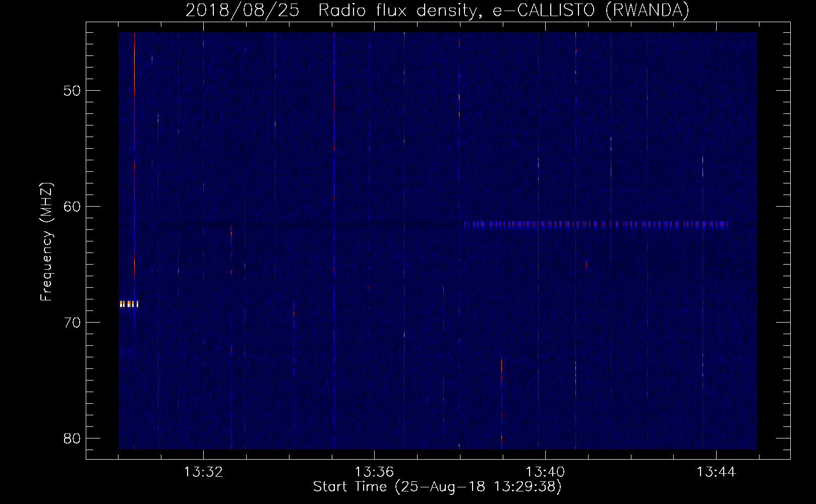Image resolution: width=816 pixels, height=504 pixels.
Task: Click the '13:36' time tick label
Action: tap(374, 472)
